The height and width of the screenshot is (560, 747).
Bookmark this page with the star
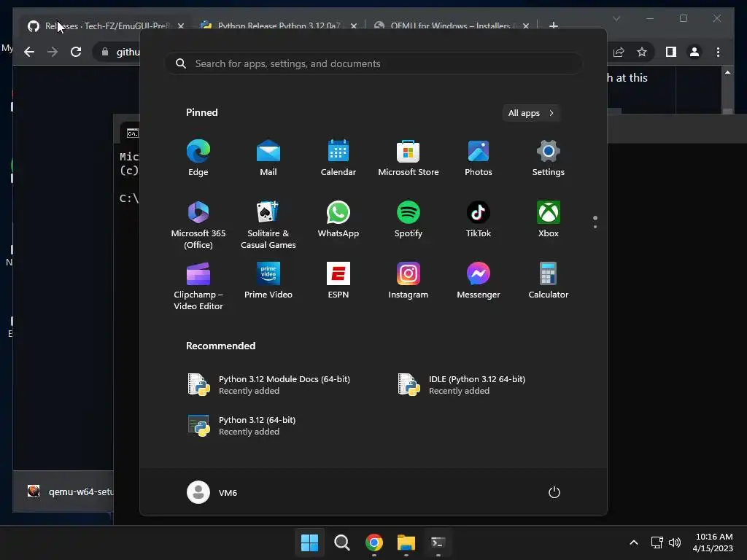click(642, 52)
